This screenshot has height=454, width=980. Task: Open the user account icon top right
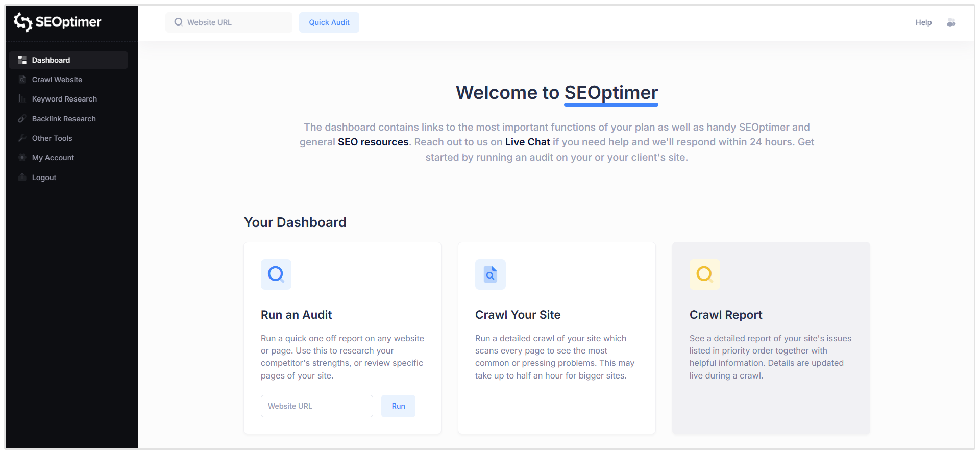click(x=951, y=22)
